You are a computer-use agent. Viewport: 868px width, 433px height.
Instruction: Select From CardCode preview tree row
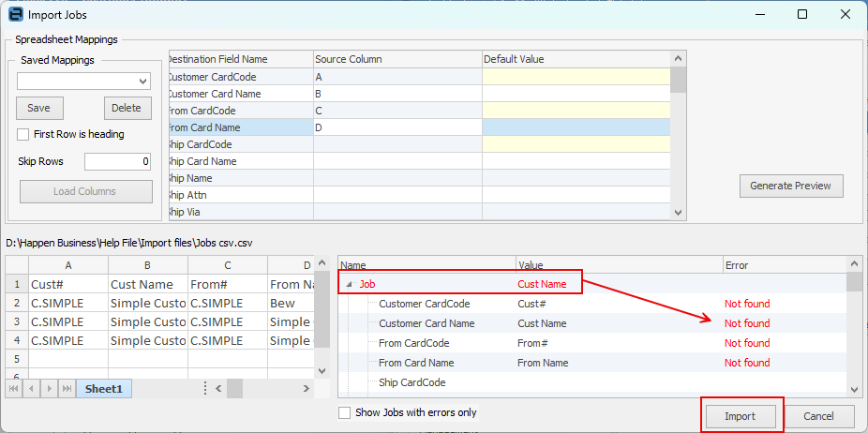pos(591,343)
